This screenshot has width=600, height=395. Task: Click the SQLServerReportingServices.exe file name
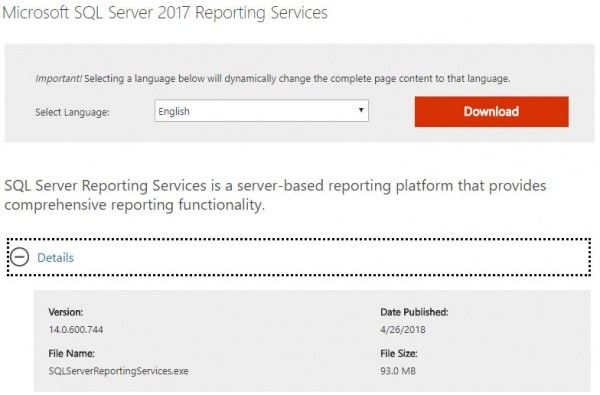(x=118, y=371)
